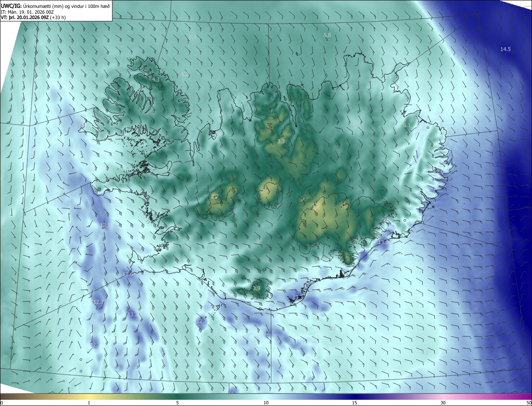Viewport: 532px width, 406px height.
Task: Click the colorbar tick label 0
Action: pos(2,403)
